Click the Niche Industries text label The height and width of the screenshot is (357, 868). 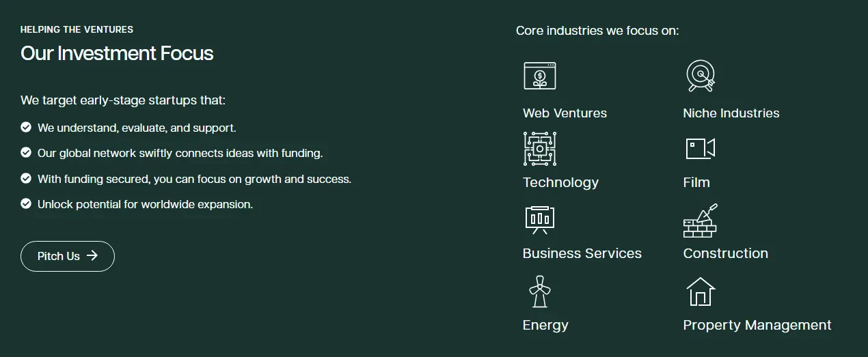tap(731, 113)
